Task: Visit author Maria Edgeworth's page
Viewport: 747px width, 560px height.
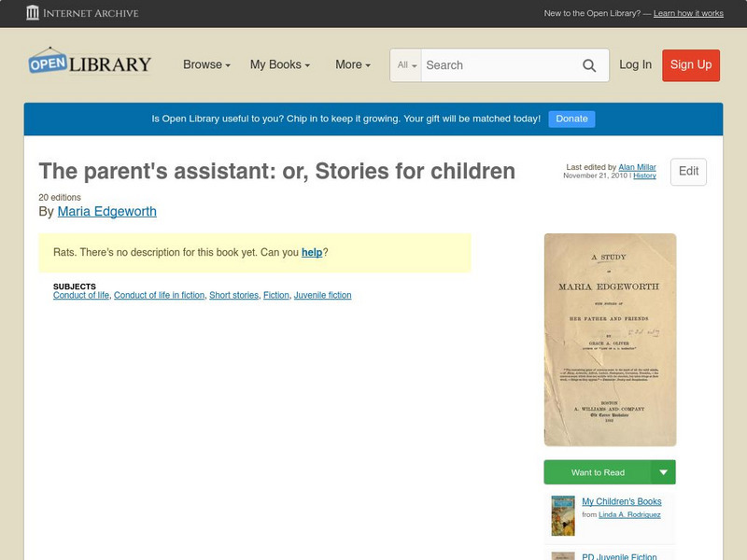Action: point(109,211)
